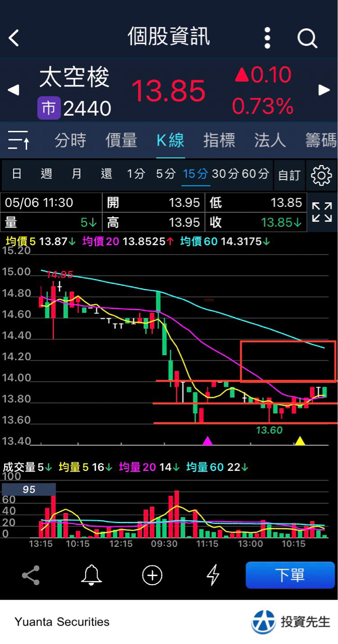
Task: Expand chart to fullscreen
Action: (x=322, y=212)
